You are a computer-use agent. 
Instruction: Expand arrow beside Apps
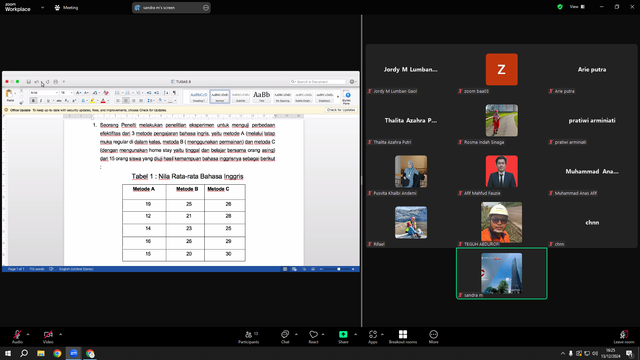point(382,334)
